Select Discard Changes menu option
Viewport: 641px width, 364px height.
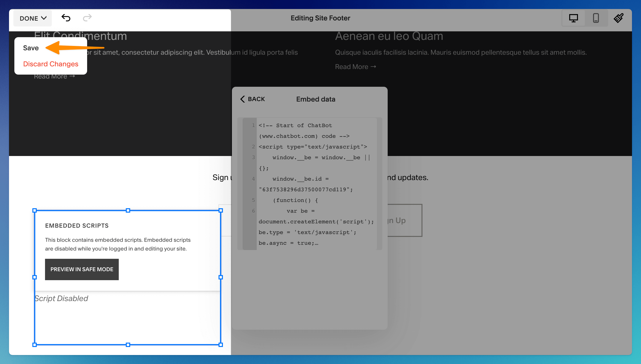(x=51, y=64)
